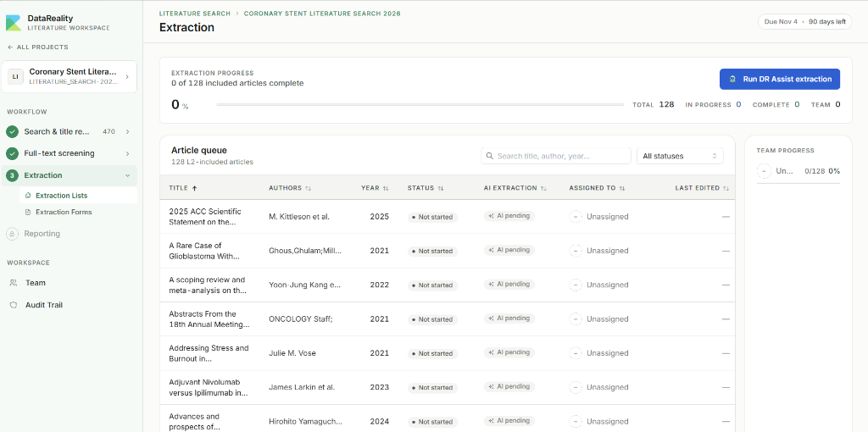The image size is (868, 432).
Task: Sort by AI Extraction column
Action: 515,188
